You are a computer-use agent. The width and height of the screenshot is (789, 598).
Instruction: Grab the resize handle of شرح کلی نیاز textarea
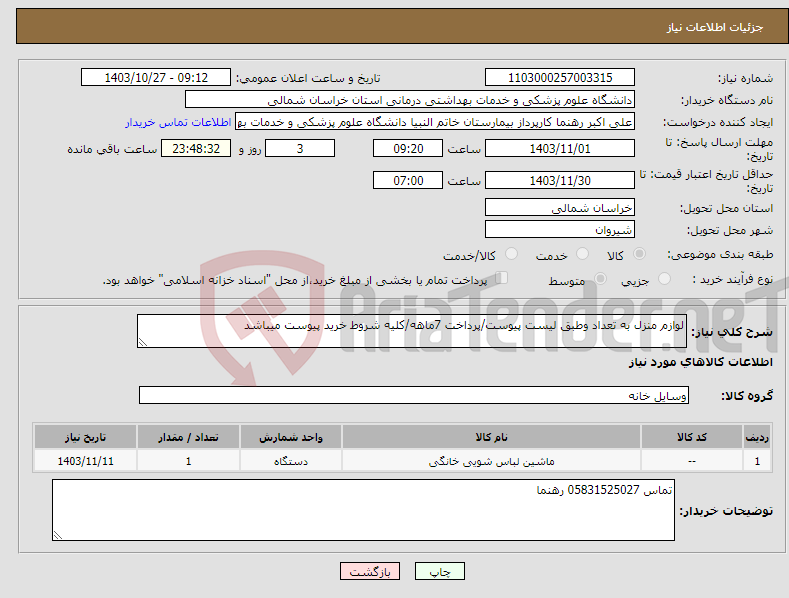coord(143,342)
